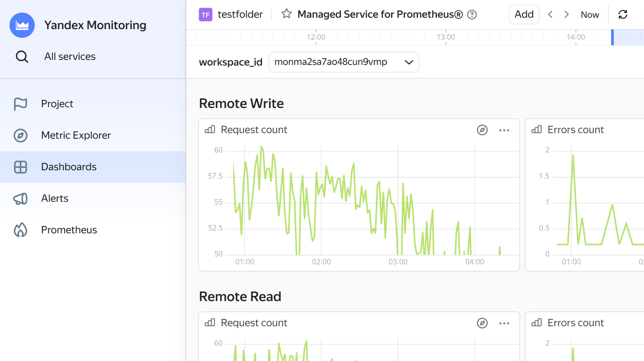
Task: Open help icon next to Prometheus title
Action: (x=472, y=15)
